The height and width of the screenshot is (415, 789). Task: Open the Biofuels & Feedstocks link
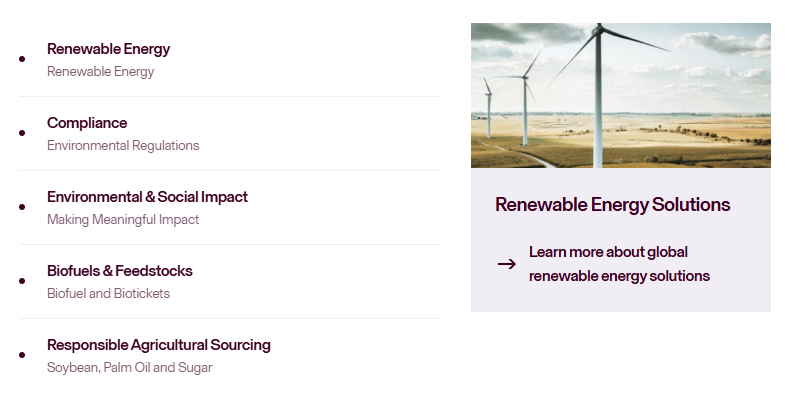[x=120, y=271]
